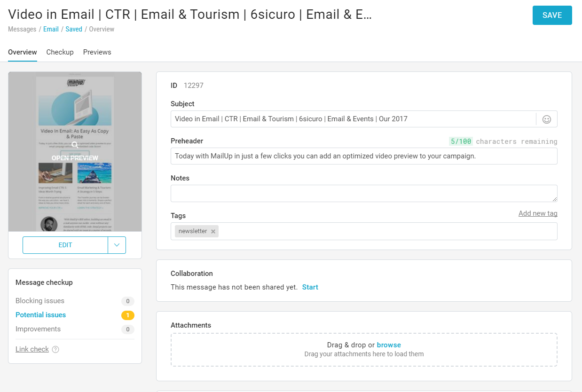
Task: Click the Preheader input field
Action: tap(364, 156)
